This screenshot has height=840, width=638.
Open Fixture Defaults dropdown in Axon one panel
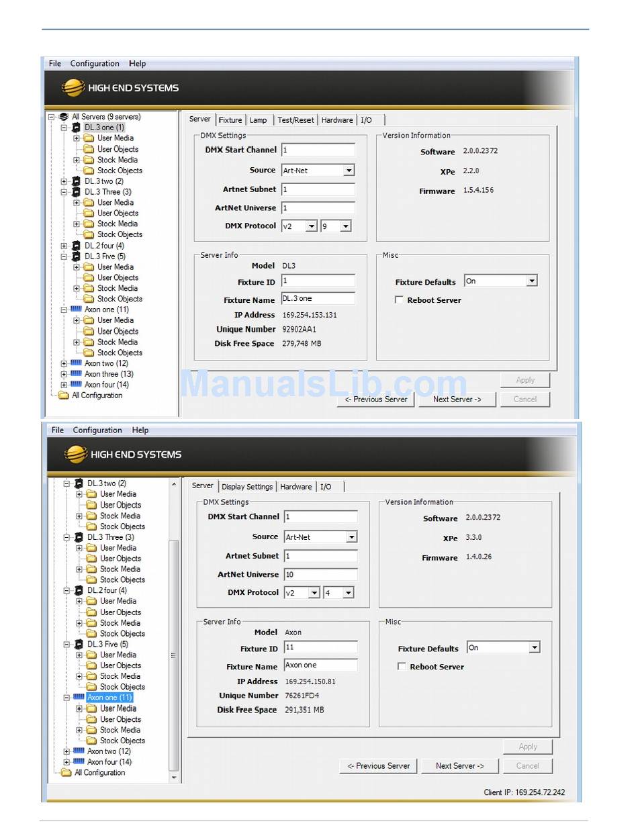pos(534,648)
